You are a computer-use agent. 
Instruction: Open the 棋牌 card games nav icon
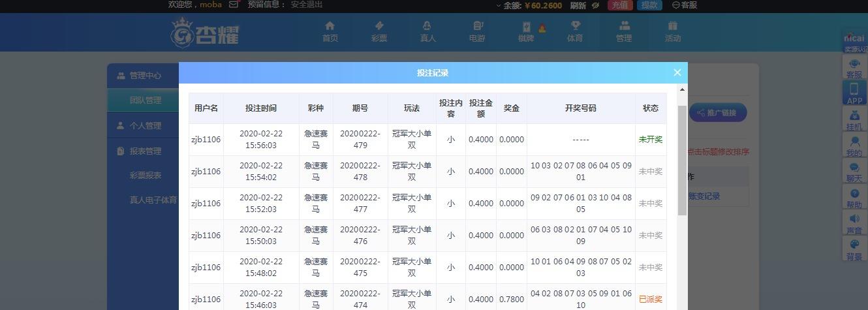526,31
